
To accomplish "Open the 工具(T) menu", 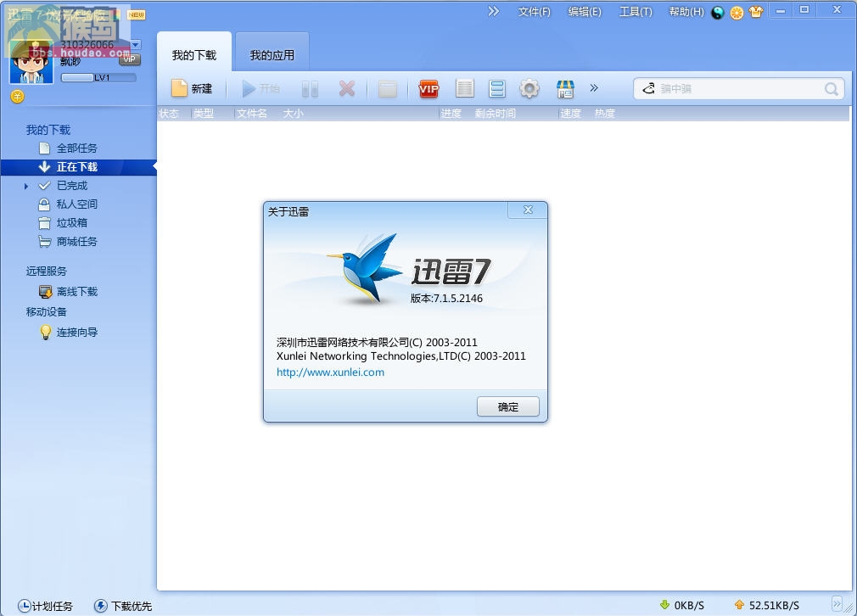I will [636, 12].
